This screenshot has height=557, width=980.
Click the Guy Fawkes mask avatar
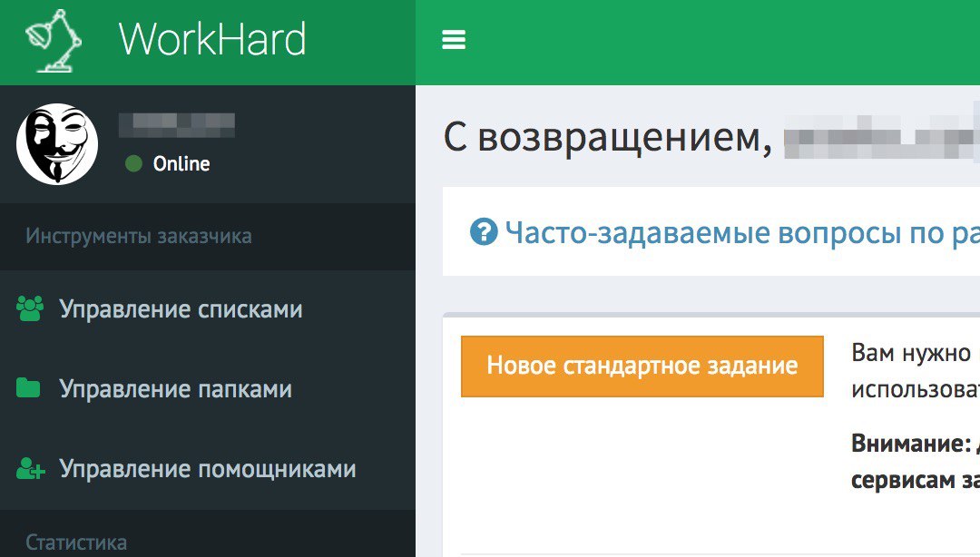pos(57,143)
